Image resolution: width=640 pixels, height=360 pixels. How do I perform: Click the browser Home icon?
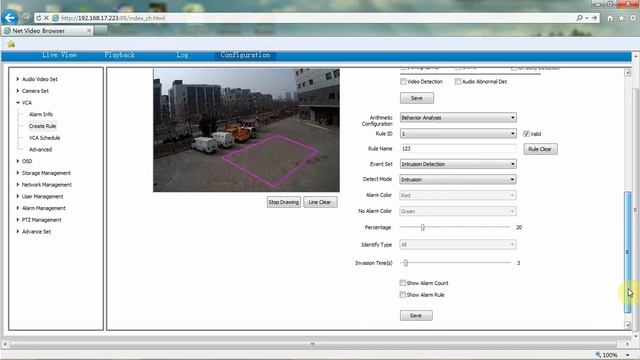610,18
